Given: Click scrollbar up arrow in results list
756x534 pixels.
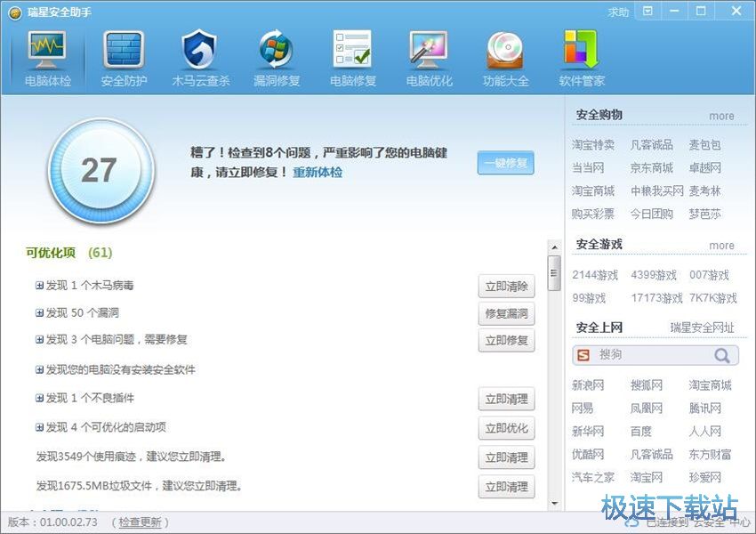Looking at the screenshot, I should tap(554, 247).
